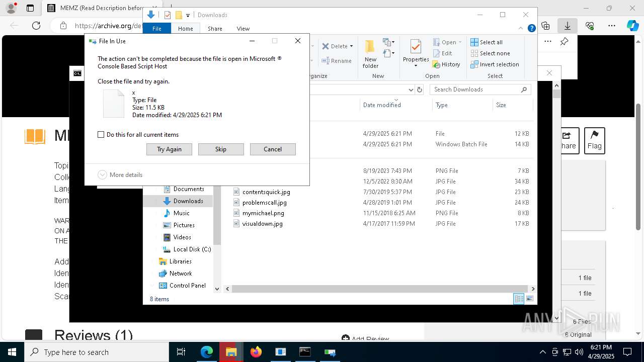This screenshot has width=644, height=362.
Task: Open the notification center icon
Action: click(627, 352)
